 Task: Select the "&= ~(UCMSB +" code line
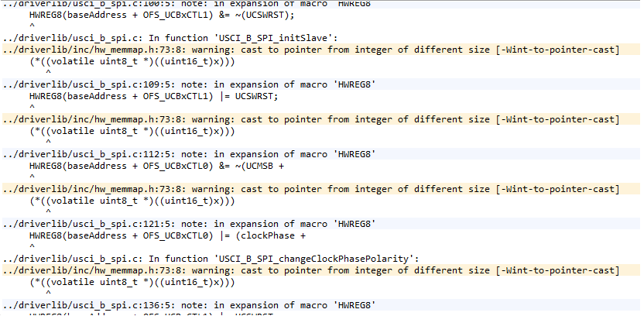pyautogui.click(x=156, y=166)
